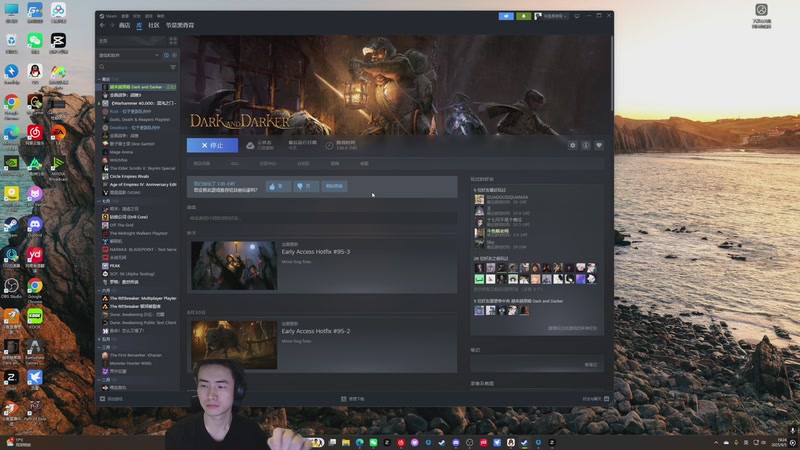Open advanced filter options icon
This screenshot has width=800, height=450.
(173, 67)
